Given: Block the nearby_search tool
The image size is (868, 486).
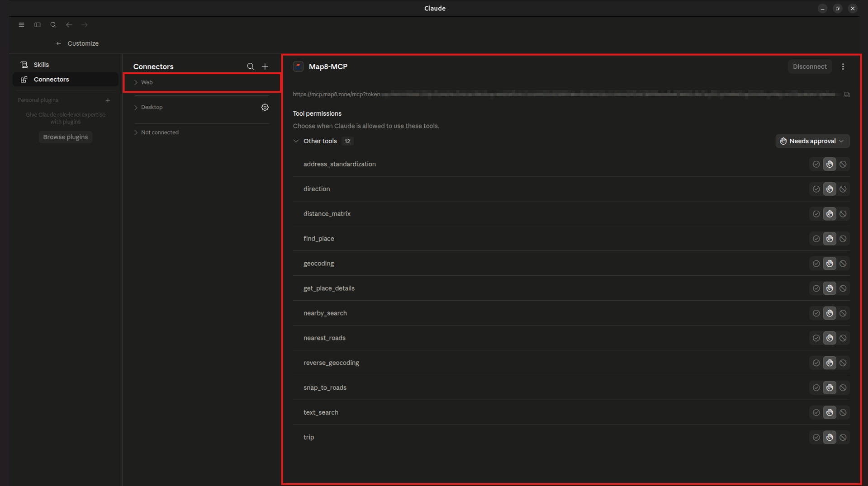Looking at the screenshot, I should [x=843, y=313].
